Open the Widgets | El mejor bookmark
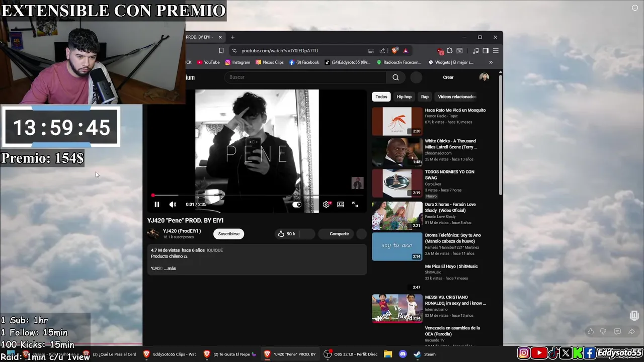The image size is (644, 362). (x=451, y=62)
